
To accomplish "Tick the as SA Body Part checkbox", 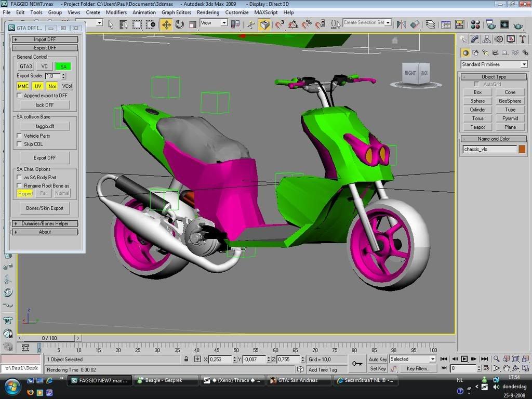I will click(x=20, y=178).
